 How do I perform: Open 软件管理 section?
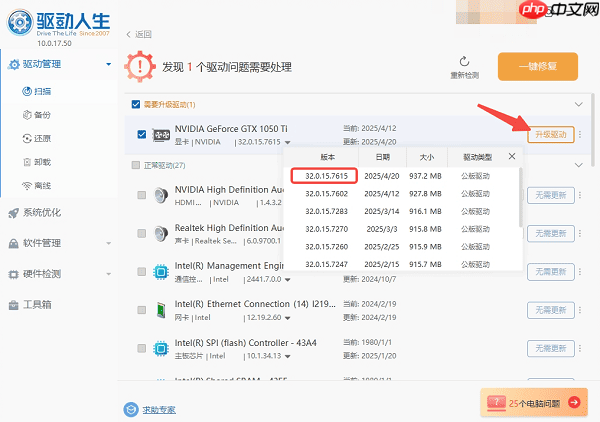pyautogui.click(x=34, y=243)
